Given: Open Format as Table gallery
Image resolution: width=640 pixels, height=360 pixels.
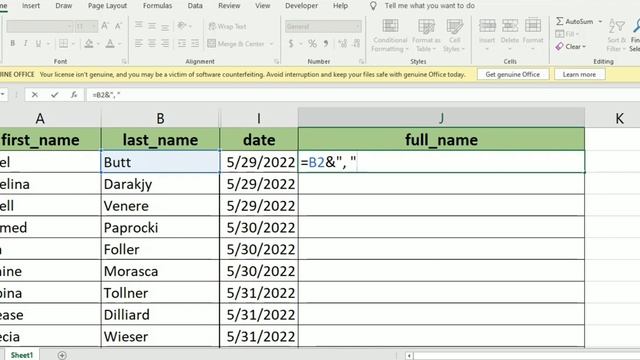Looking at the screenshot, I should 426,36.
